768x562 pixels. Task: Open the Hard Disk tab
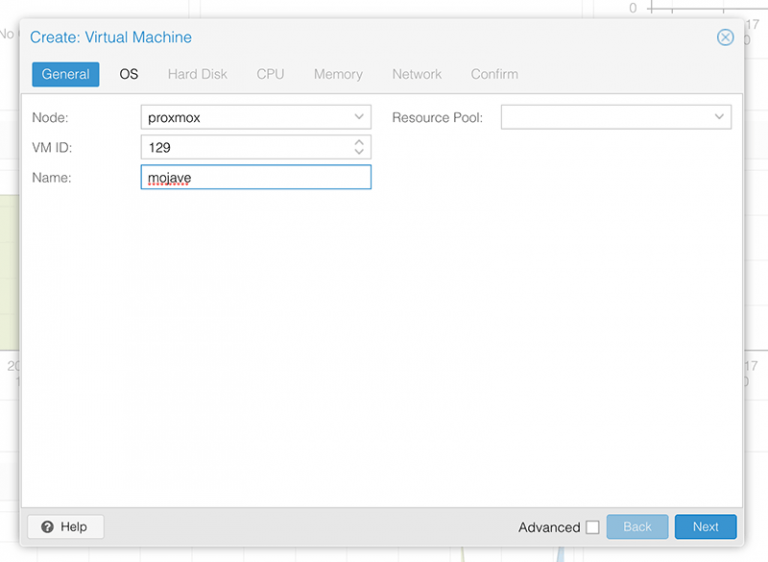point(197,74)
